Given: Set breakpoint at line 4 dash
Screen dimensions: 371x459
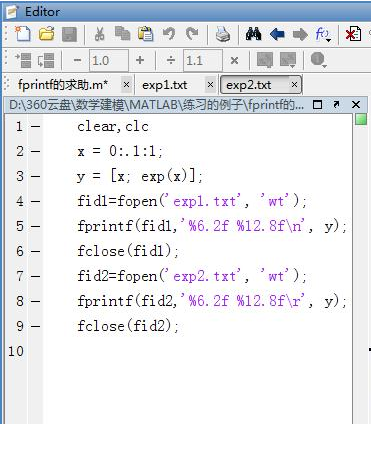Looking at the screenshot, I should click(35, 201).
